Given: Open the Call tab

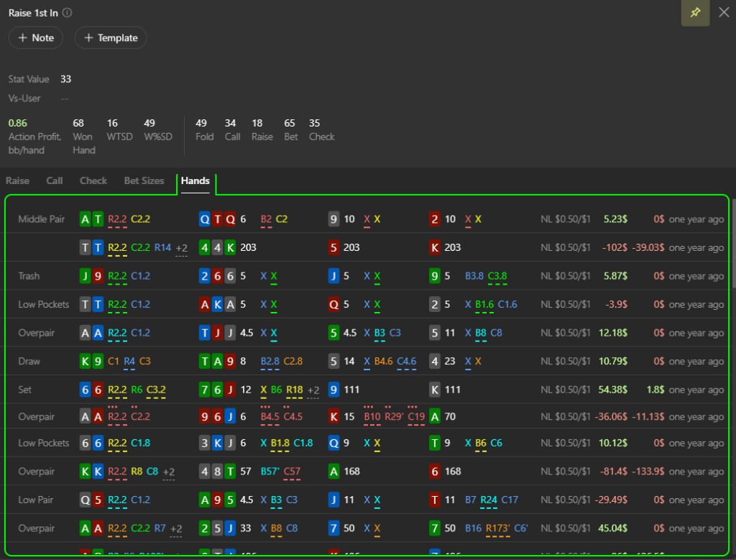Looking at the screenshot, I should pyautogui.click(x=55, y=180).
